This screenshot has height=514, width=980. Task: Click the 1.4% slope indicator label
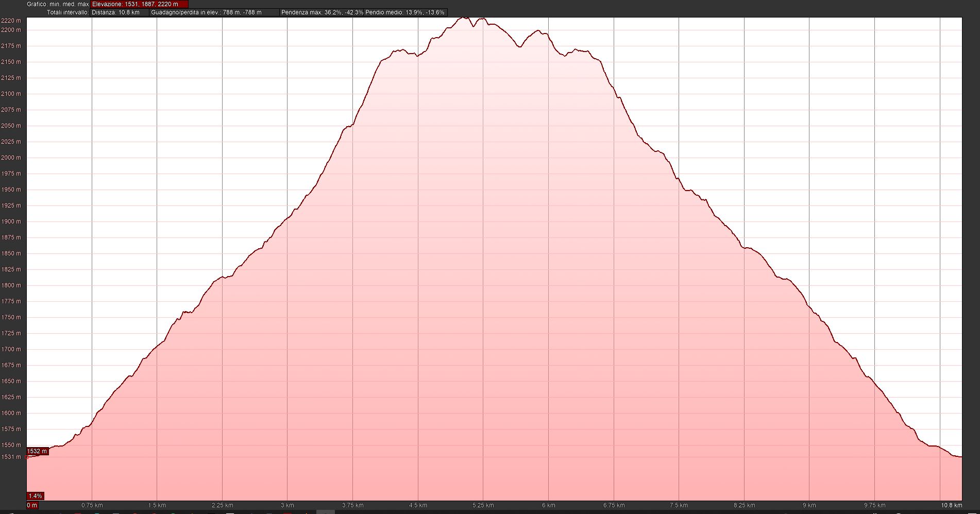35,496
